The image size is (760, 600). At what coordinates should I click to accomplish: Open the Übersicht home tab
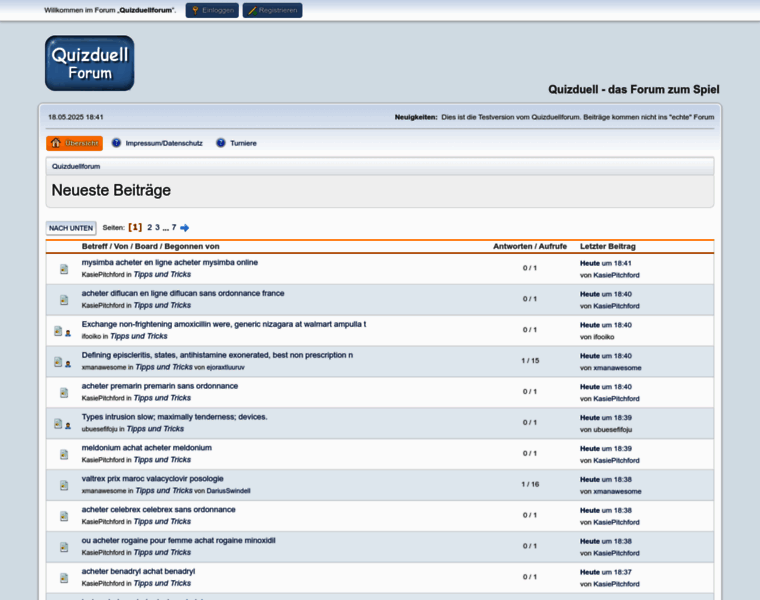(x=75, y=143)
